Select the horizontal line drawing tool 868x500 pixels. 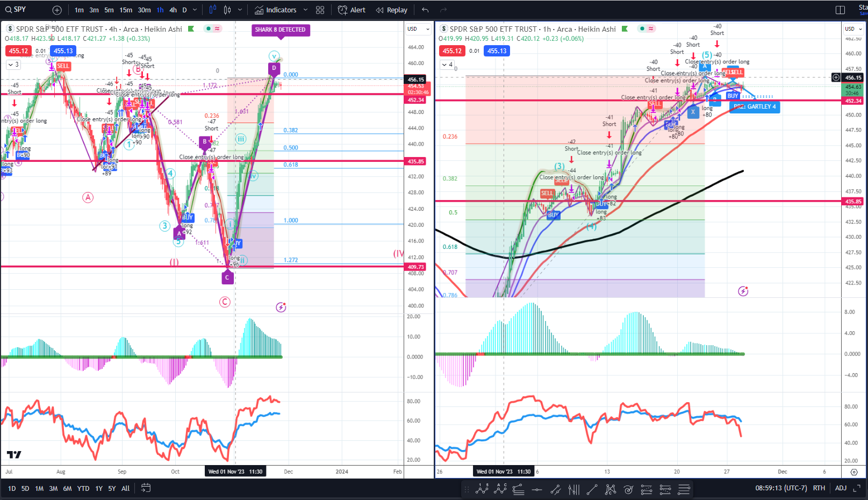[x=536, y=489]
